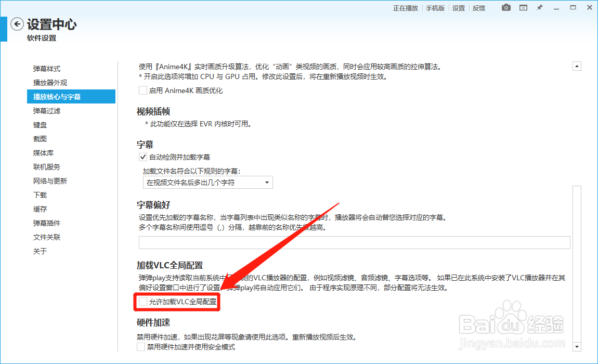The image size is (598, 364).
Task: Click the back arrow beside 设置中心
Action: 17,24
